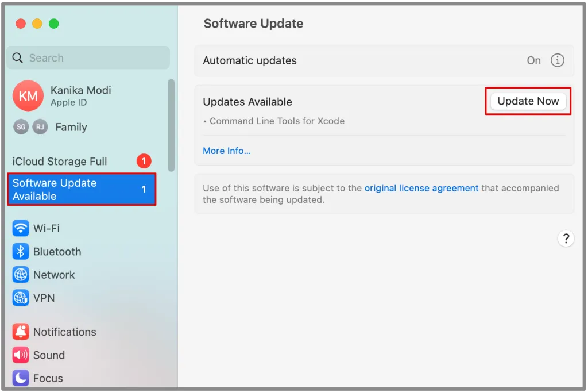Image resolution: width=588 pixels, height=392 pixels.
Task: Open the More Info… link
Action: [227, 151]
